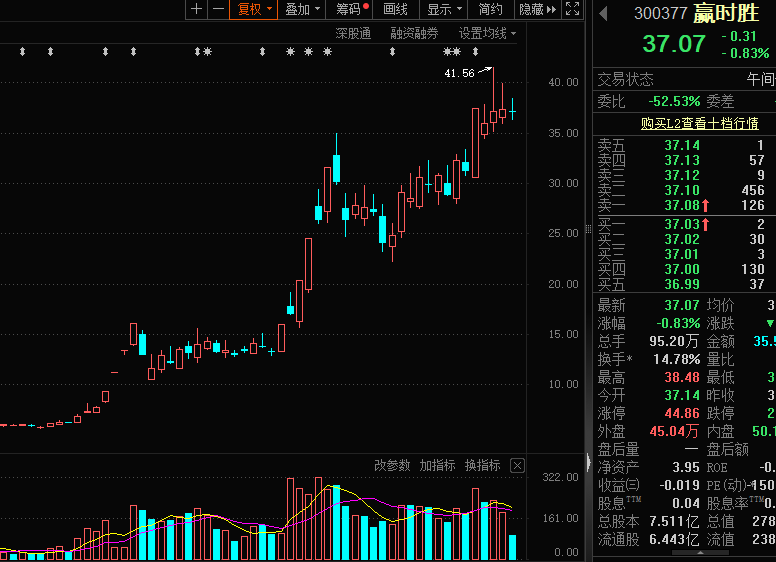
Task: Open the 筹码 chip distribution view
Action: click(351, 9)
